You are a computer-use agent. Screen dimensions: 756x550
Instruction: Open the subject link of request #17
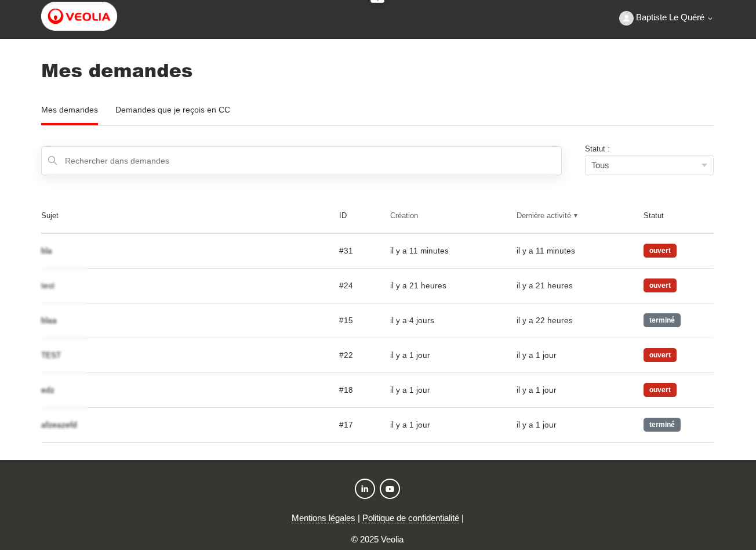tap(59, 425)
